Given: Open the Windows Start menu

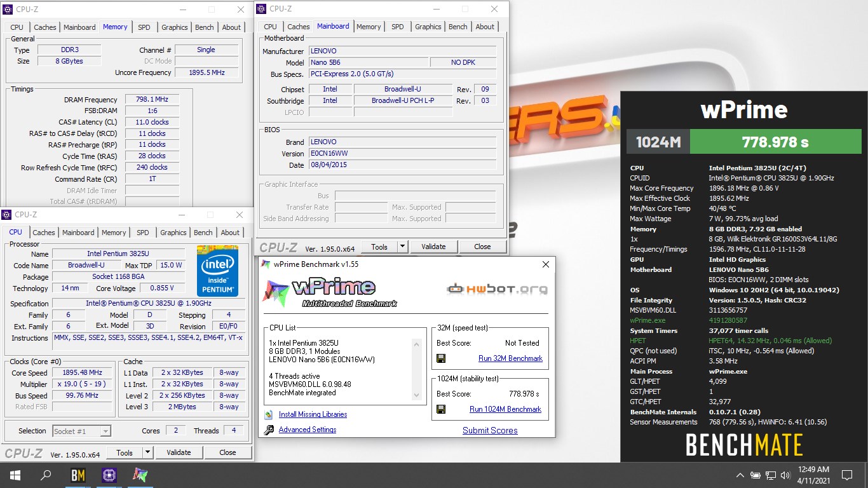Looking at the screenshot, I should click(x=15, y=475).
